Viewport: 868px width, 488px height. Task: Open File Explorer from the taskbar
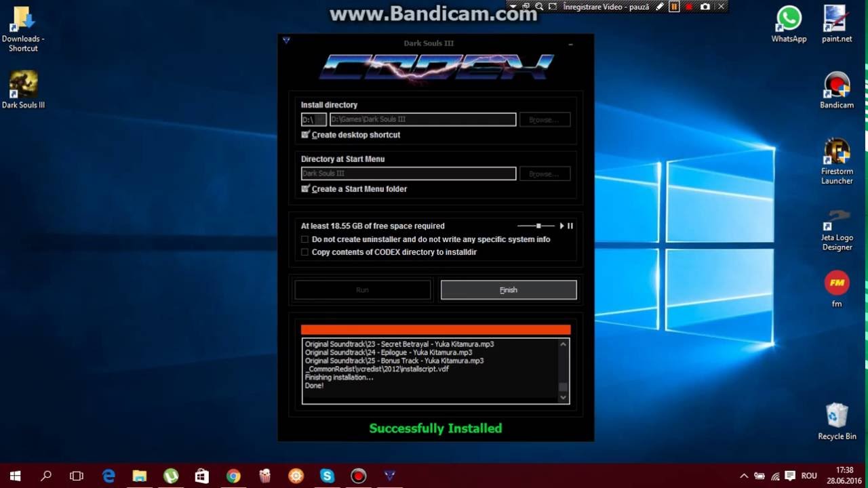point(140,476)
